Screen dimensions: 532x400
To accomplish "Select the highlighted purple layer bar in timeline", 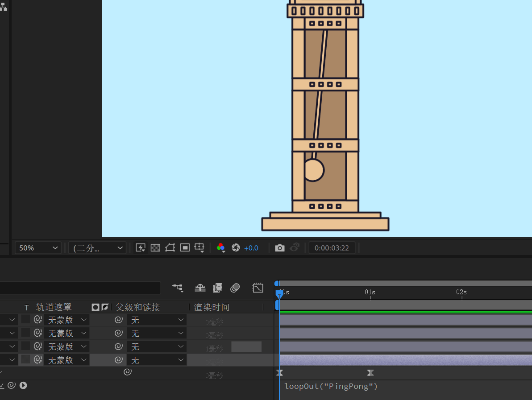I will 406,360.
